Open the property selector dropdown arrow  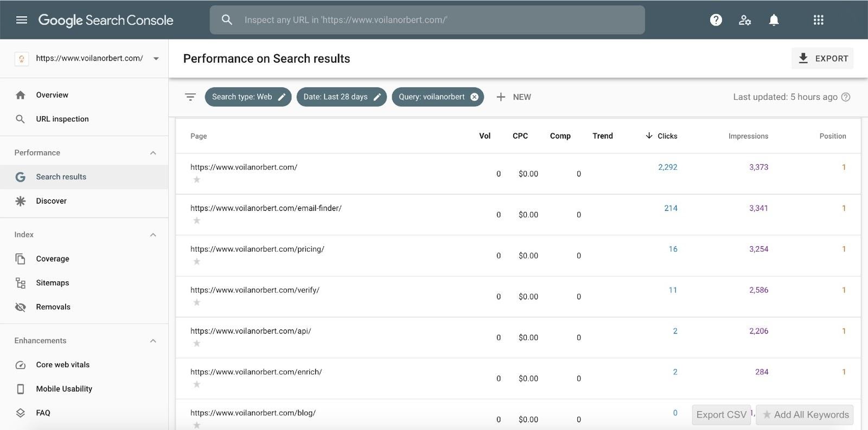click(x=156, y=59)
